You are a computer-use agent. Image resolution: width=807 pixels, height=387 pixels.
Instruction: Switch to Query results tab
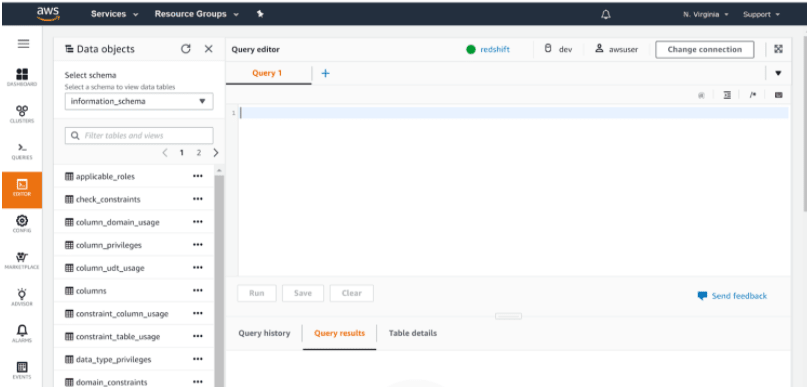click(339, 333)
